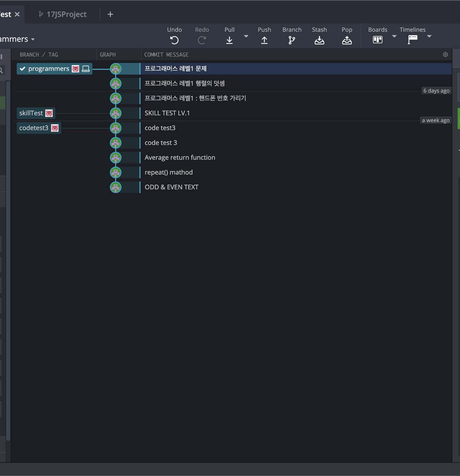Select commit message 'SKILL TEST LV.1'
This screenshot has width=460, height=476.
point(167,113)
